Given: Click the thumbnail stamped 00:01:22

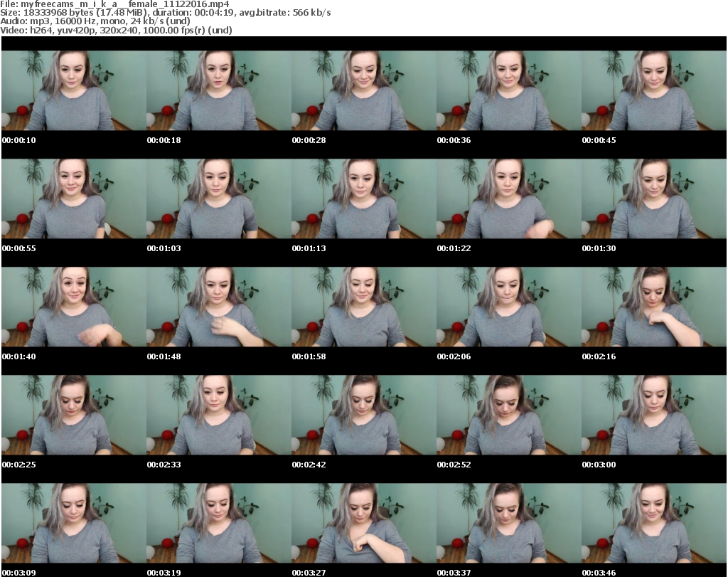Looking at the screenshot, I should 509,198.
